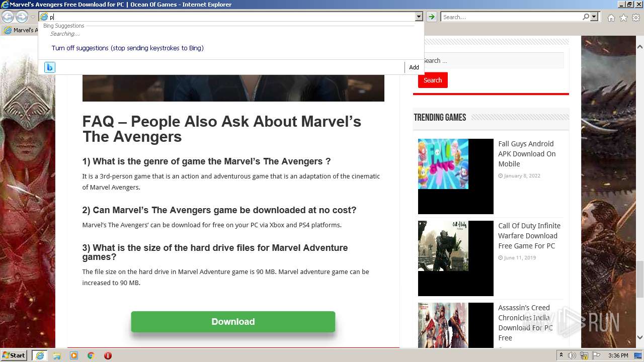Click the January 8, 2022 date text
Image resolution: width=644 pixels, height=362 pixels.
tap(522, 176)
